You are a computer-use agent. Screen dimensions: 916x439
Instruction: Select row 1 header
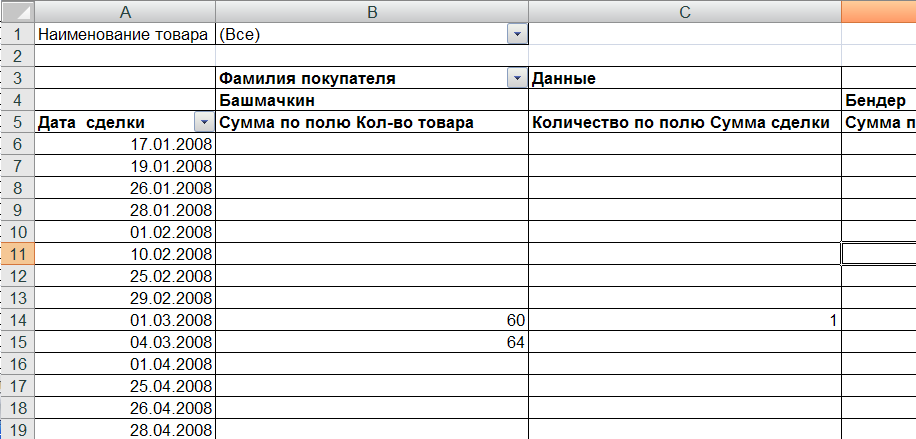click(x=18, y=34)
